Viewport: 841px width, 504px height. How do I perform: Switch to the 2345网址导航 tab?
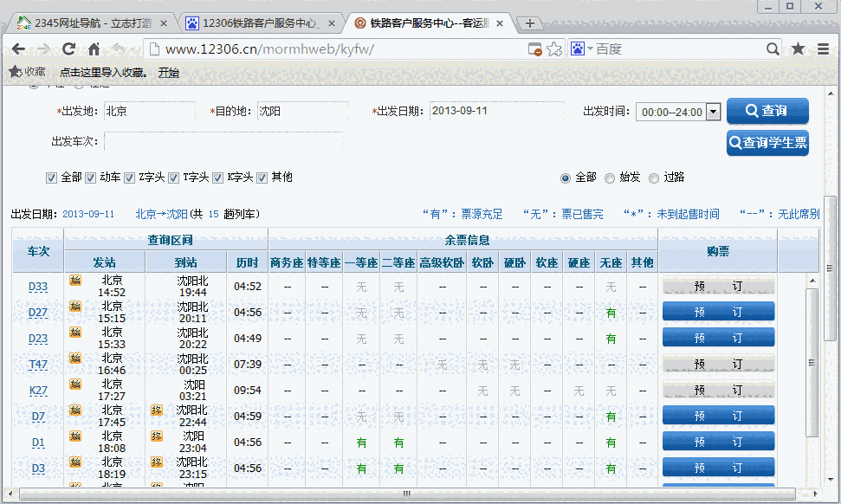(87, 23)
